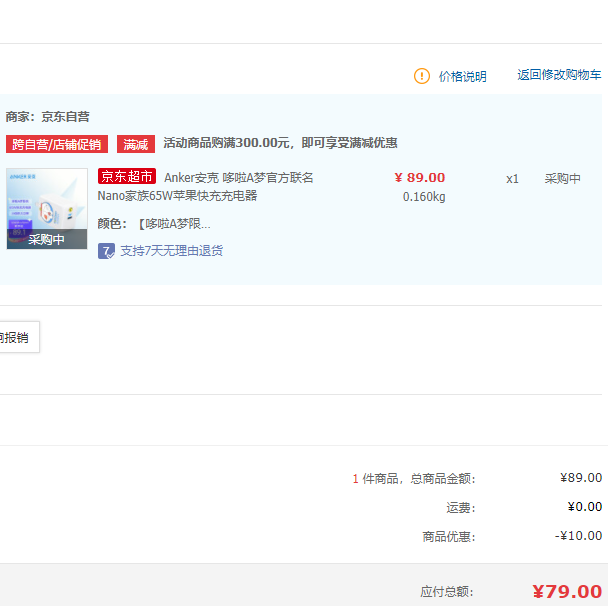Click the 总商品金额 value ¥89.00

click(x=580, y=478)
